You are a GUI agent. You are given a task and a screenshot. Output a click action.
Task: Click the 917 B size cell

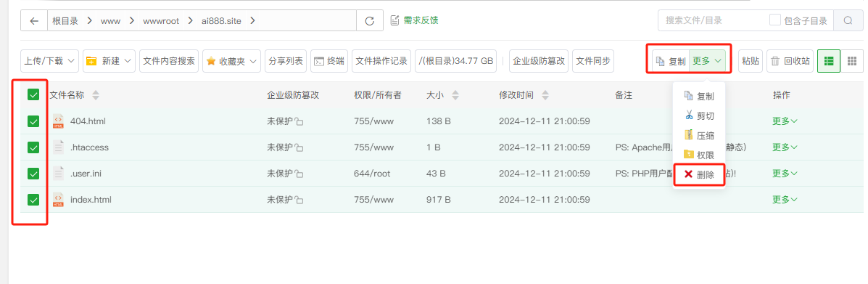coord(439,200)
